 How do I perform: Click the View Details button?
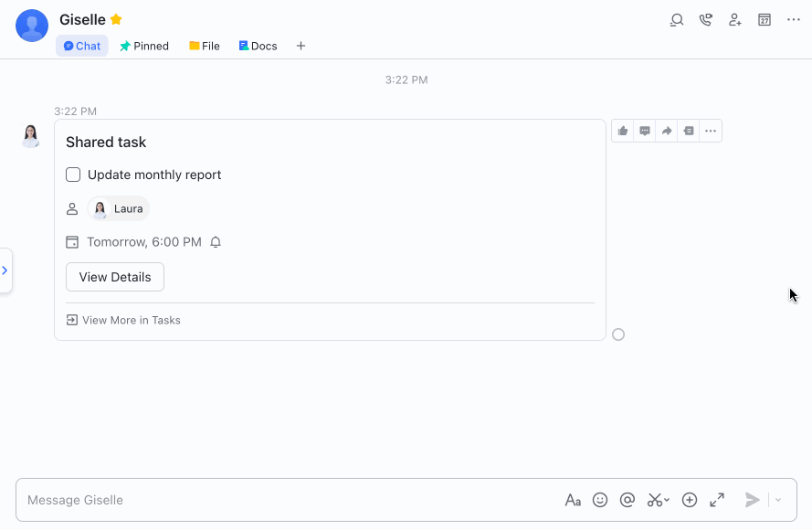[115, 276]
